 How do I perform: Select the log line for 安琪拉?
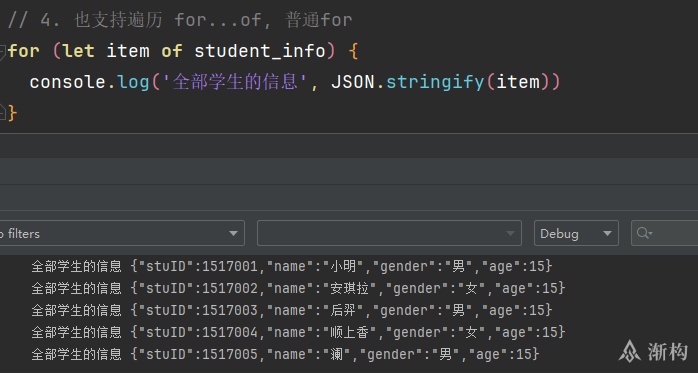298,288
